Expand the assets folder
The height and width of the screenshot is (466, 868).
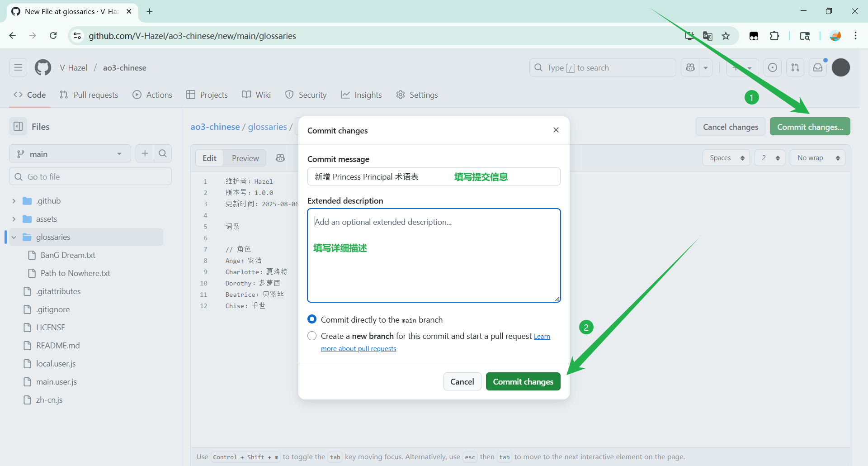point(14,219)
